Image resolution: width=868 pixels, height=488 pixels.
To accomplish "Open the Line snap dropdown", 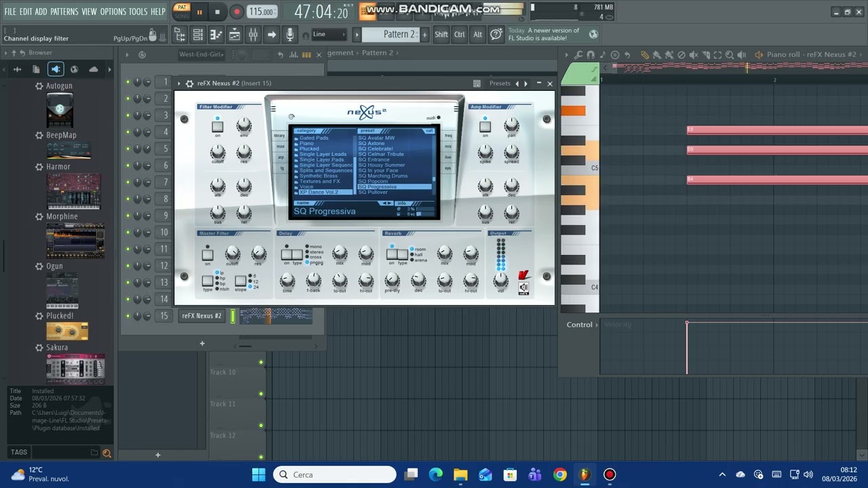I will click(329, 34).
